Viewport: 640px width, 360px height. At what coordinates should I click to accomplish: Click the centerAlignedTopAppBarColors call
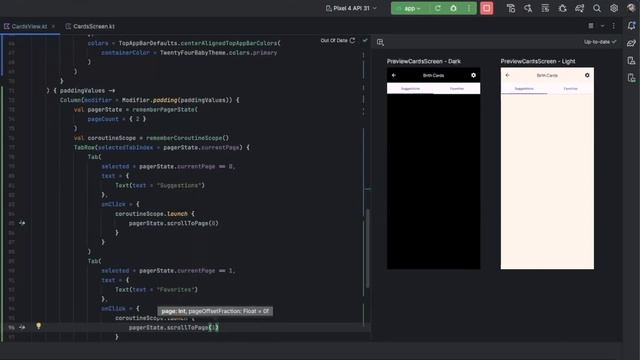[230, 43]
